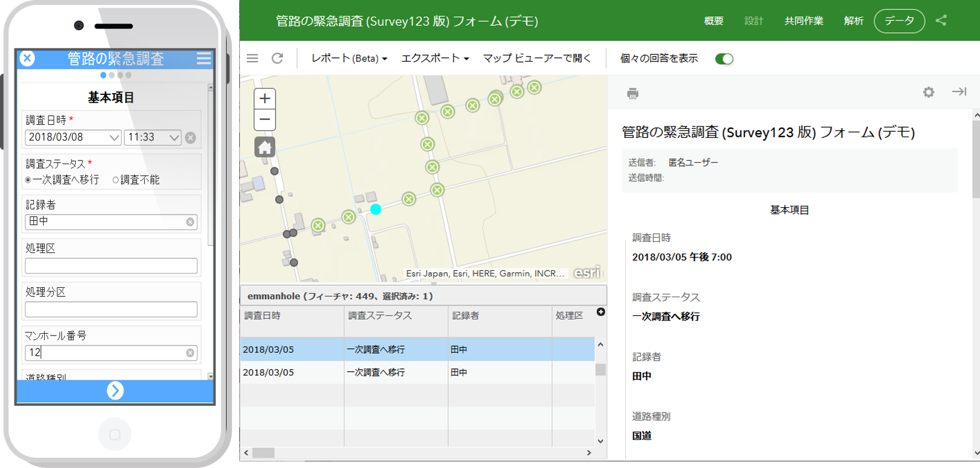Expand the レポート (Beta) dropdown
Viewport: 980px width, 468px height.
pos(349,58)
